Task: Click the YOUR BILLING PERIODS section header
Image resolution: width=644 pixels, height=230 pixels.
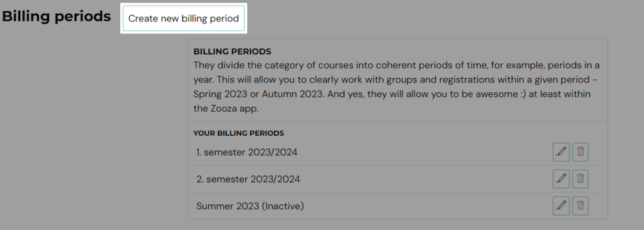Action: [x=238, y=133]
